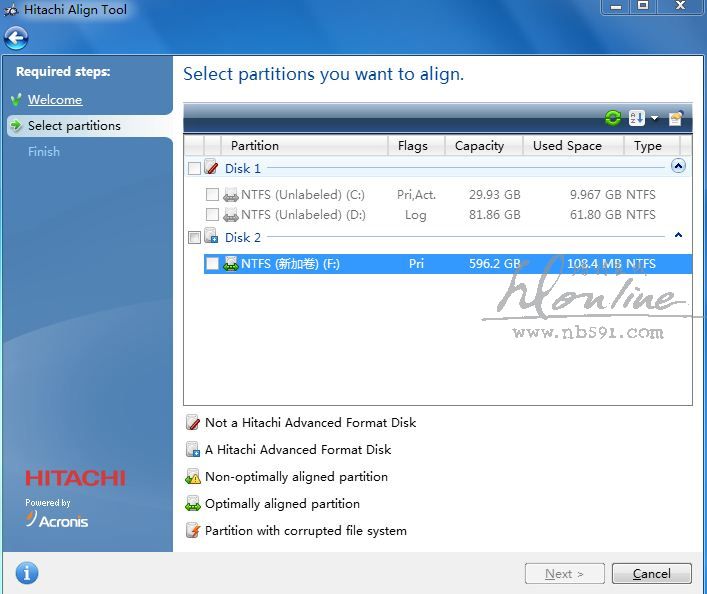
Task: Go to the Welcome step link
Action: click(55, 100)
